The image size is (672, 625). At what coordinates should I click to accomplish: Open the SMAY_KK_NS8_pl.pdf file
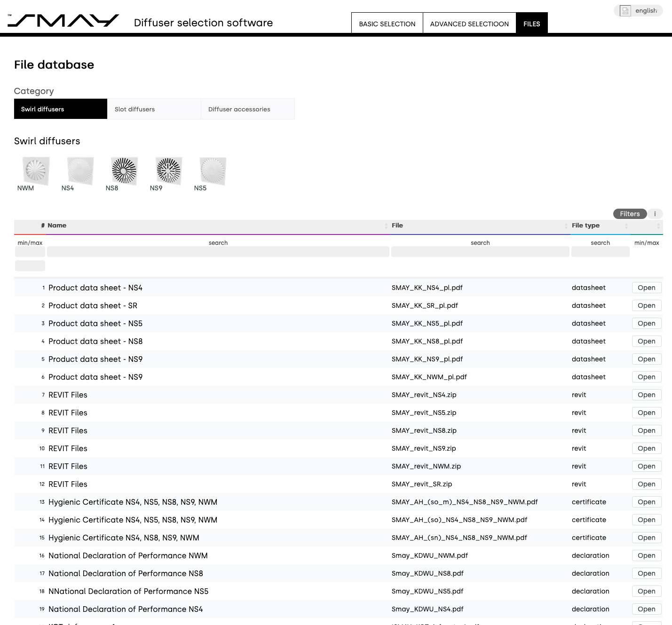pos(647,341)
